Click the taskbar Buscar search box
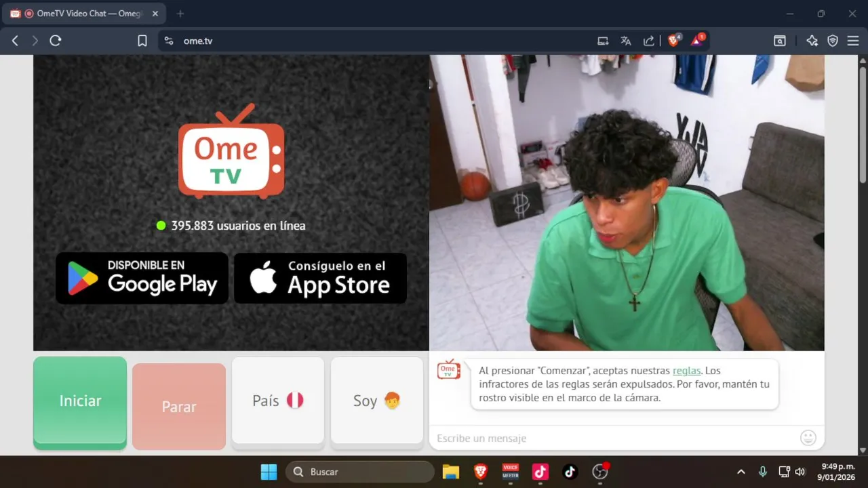This screenshot has height=488, width=868. click(359, 472)
